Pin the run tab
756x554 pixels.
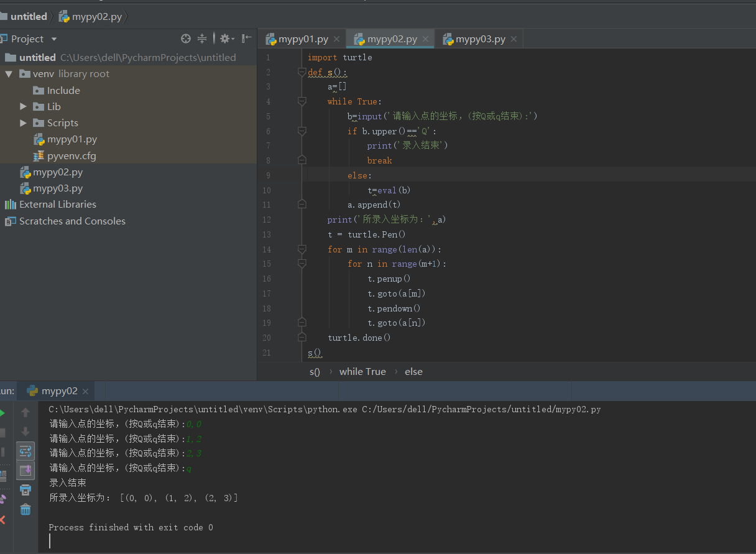click(2, 499)
